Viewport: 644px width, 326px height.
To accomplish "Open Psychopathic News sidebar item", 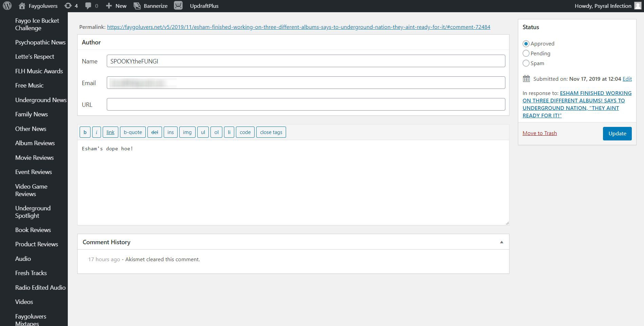I will [x=40, y=42].
